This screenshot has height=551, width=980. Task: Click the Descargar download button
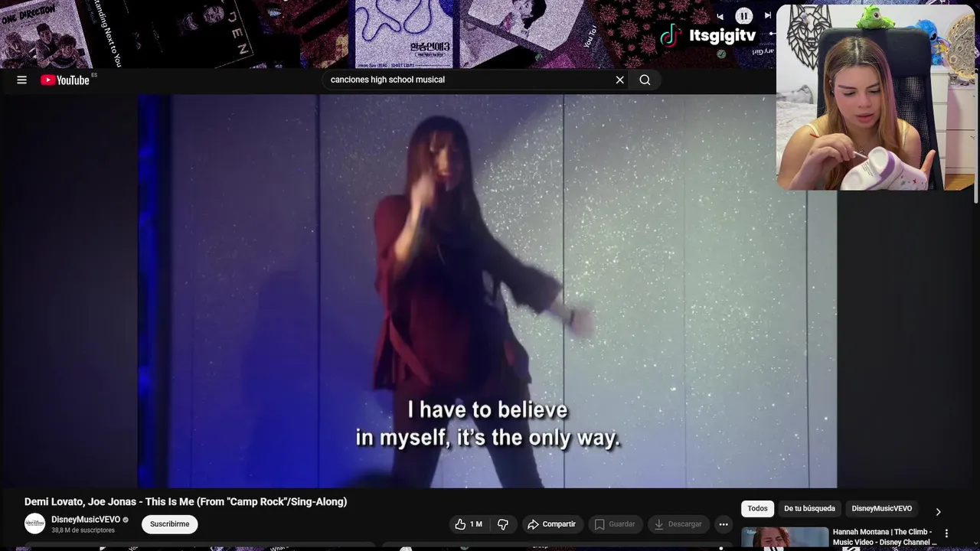pos(678,524)
